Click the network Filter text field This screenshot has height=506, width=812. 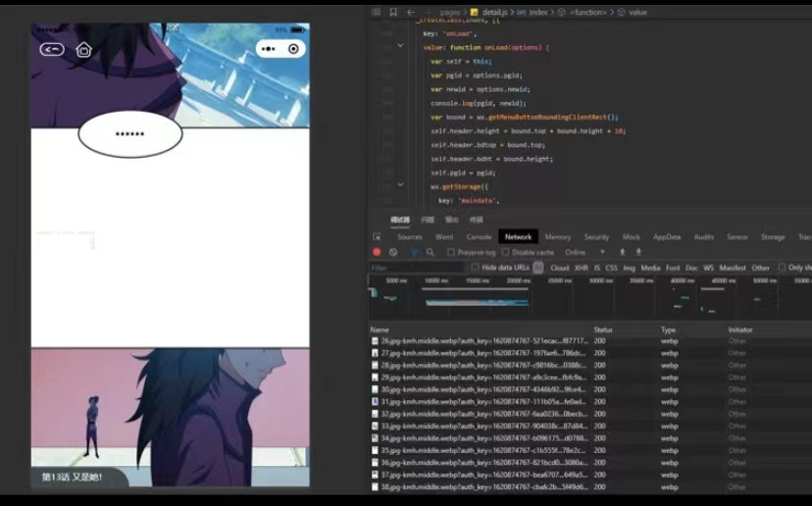(x=417, y=268)
